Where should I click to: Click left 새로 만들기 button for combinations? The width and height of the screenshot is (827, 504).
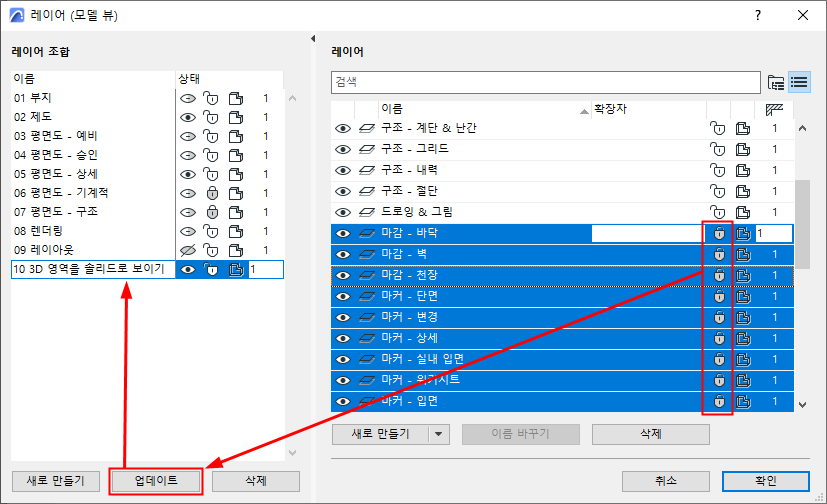point(56,481)
